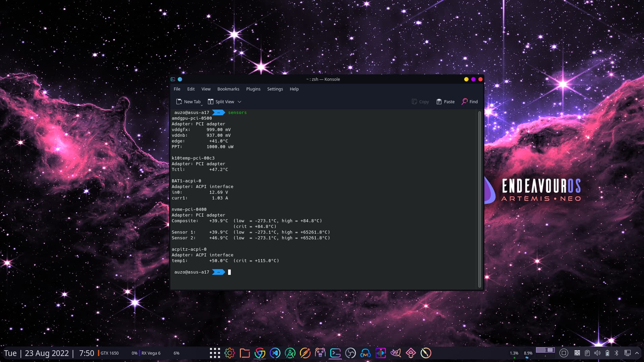Image resolution: width=644 pixels, height=362 pixels.
Task: Toggle the screen capture tray icon
Action: coord(564,353)
